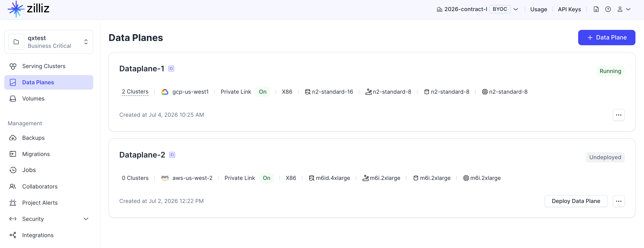Expand the Security section chevron
This screenshot has height=248, width=644.
86,219
